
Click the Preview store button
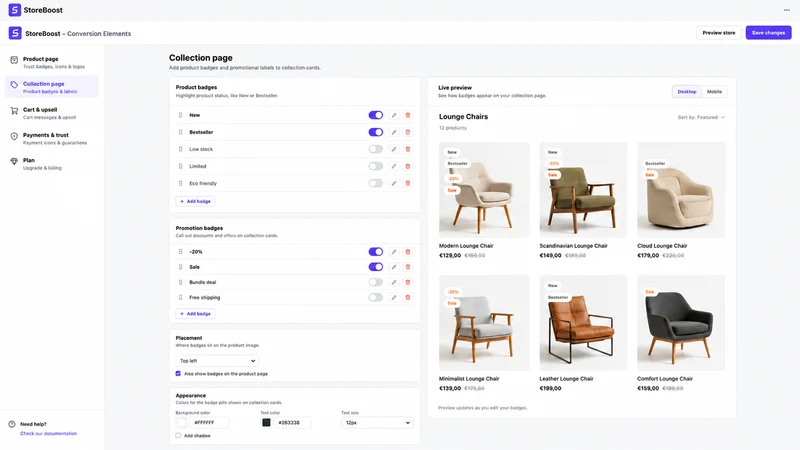pos(718,33)
